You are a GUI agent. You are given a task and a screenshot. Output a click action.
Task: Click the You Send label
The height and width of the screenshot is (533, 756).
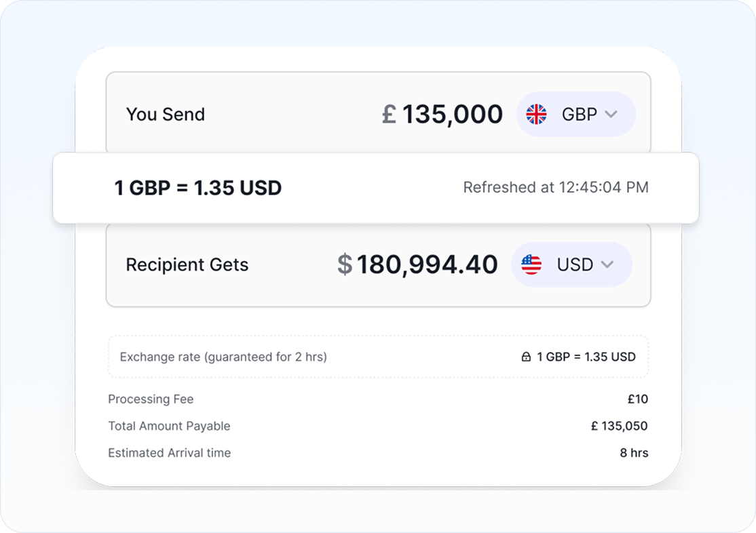pos(166,115)
